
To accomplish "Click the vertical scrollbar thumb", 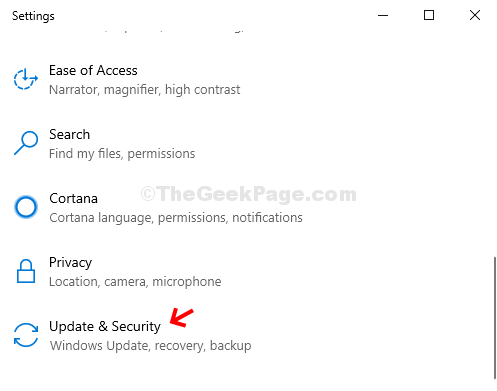I will coord(495,318).
